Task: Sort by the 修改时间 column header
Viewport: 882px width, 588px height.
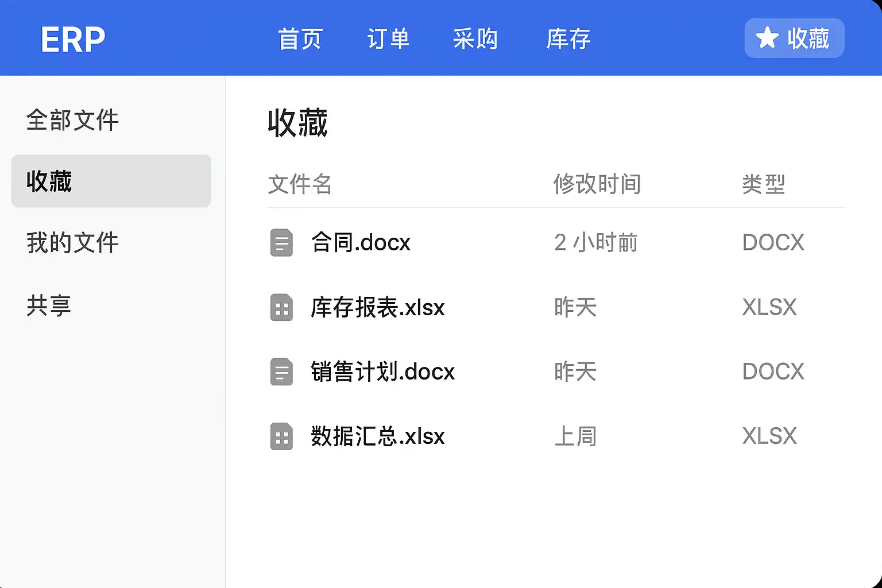Action: click(597, 184)
